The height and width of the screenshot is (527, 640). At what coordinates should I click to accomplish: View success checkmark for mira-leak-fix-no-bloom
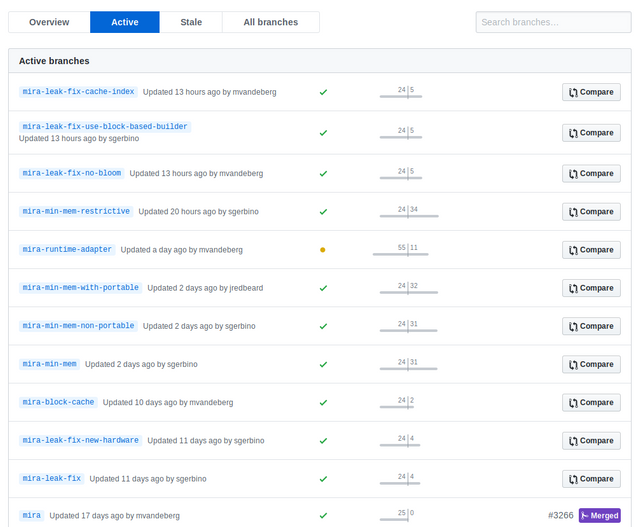click(x=323, y=173)
